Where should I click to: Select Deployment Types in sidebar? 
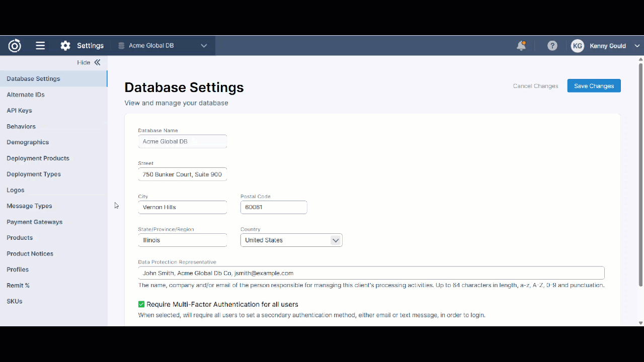point(34,174)
